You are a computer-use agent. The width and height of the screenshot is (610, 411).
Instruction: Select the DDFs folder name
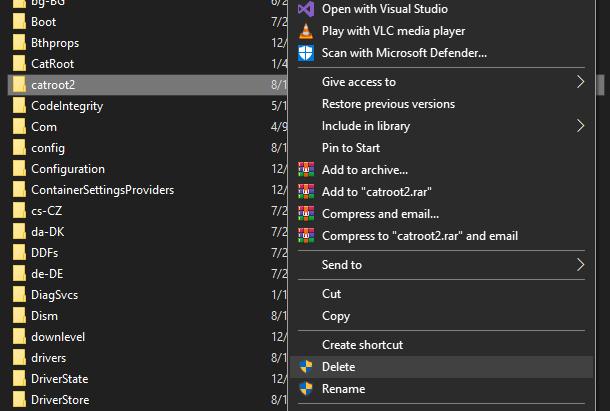(45, 253)
